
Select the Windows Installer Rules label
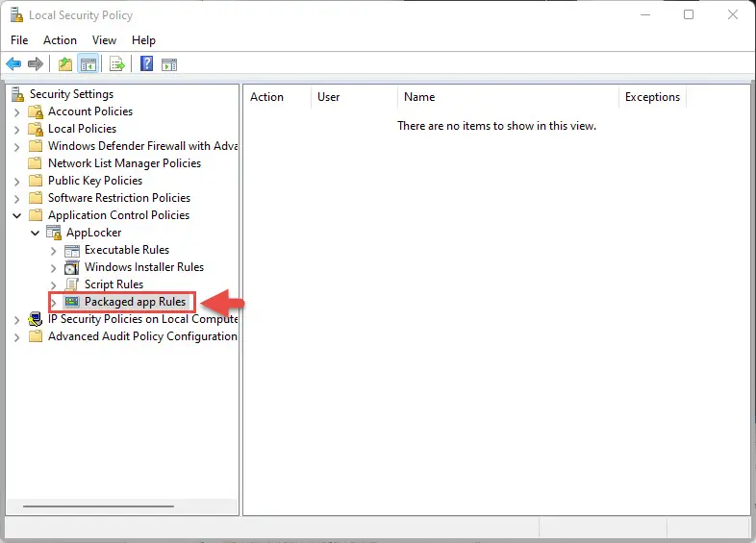[144, 267]
